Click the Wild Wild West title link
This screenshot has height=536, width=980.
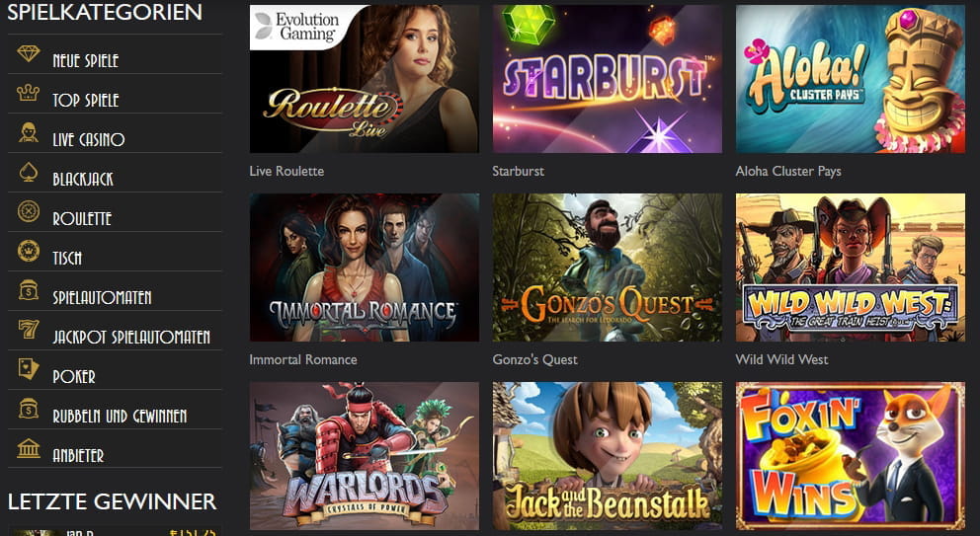[781, 360]
